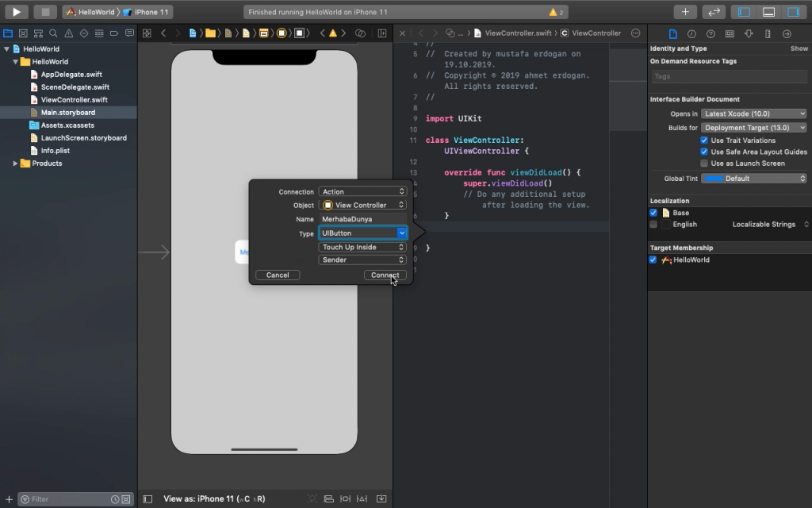Disable Use Trait Variations
The height and width of the screenshot is (508, 812).
tap(703, 140)
